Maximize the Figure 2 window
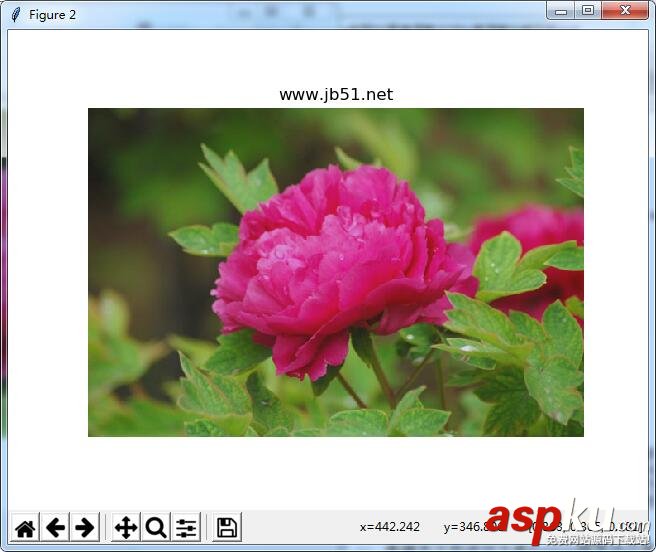The image size is (656, 552). click(588, 11)
